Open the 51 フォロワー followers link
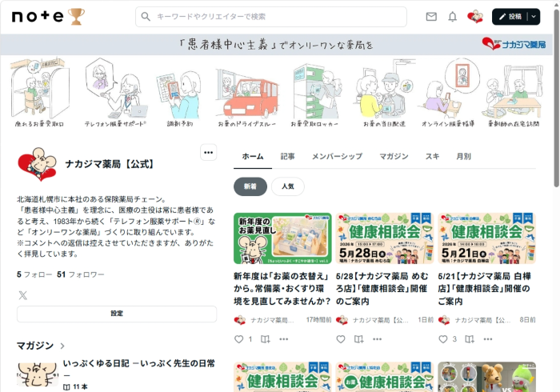Viewport: 560px width, 392px height. click(x=80, y=274)
